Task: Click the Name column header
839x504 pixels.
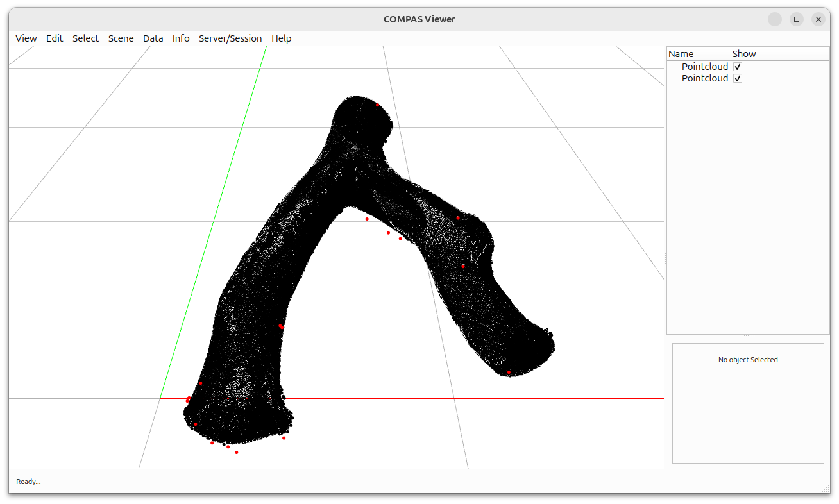Action: (x=681, y=53)
